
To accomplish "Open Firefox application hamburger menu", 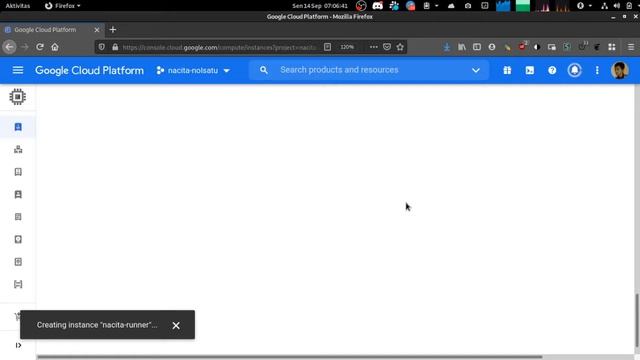I will 631,47.
